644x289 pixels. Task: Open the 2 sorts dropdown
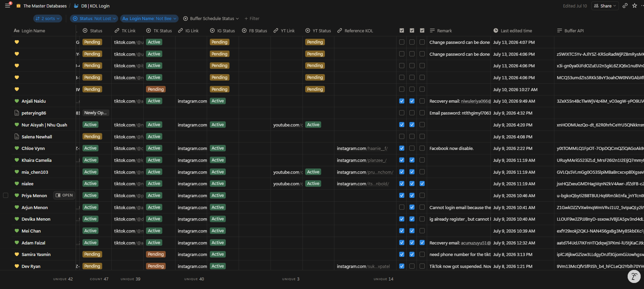(48, 18)
